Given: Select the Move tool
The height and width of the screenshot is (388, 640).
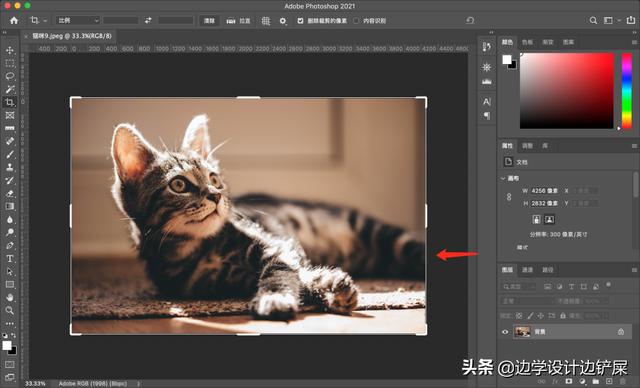Looking at the screenshot, I should click(x=10, y=50).
